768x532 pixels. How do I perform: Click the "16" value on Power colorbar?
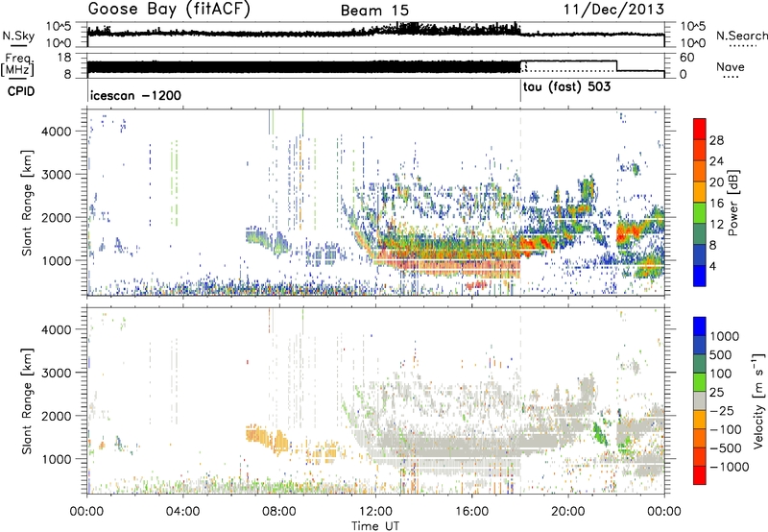(716, 204)
